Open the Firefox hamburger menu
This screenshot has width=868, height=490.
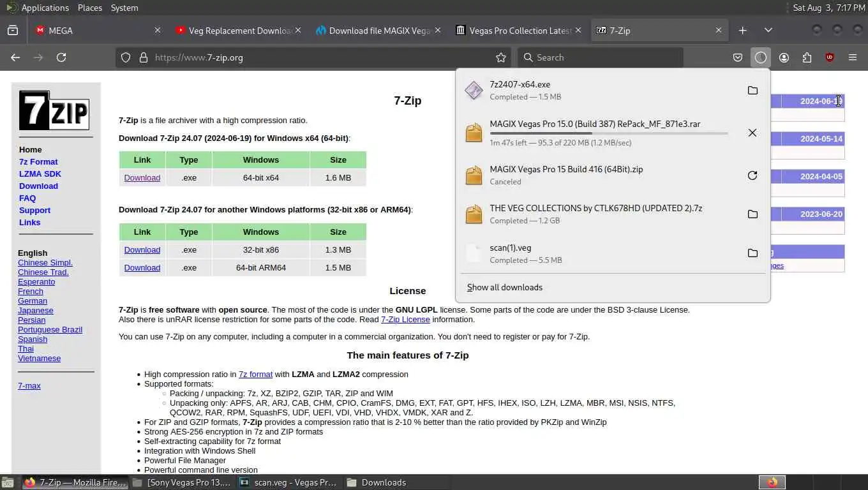853,57
